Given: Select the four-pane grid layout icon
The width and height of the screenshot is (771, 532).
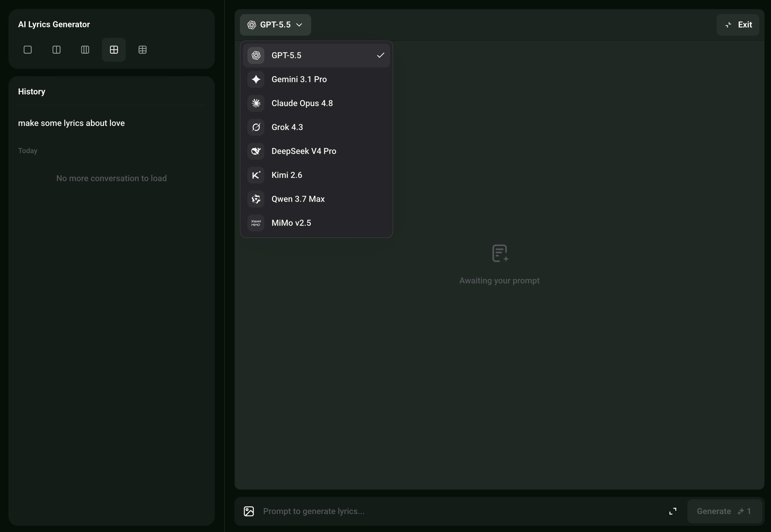Looking at the screenshot, I should pyautogui.click(x=114, y=50).
